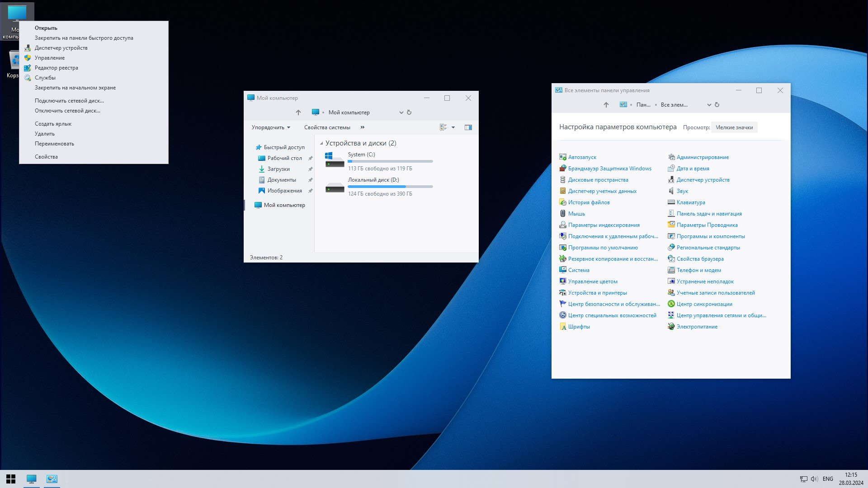
Task: Click the Windows Start button in taskbar
Action: click(x=11, y=479)
